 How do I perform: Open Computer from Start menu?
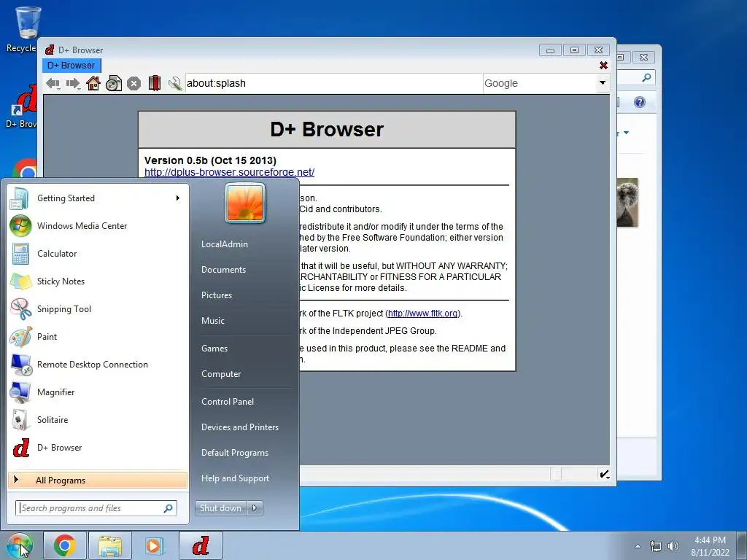[x=220, y=374]
